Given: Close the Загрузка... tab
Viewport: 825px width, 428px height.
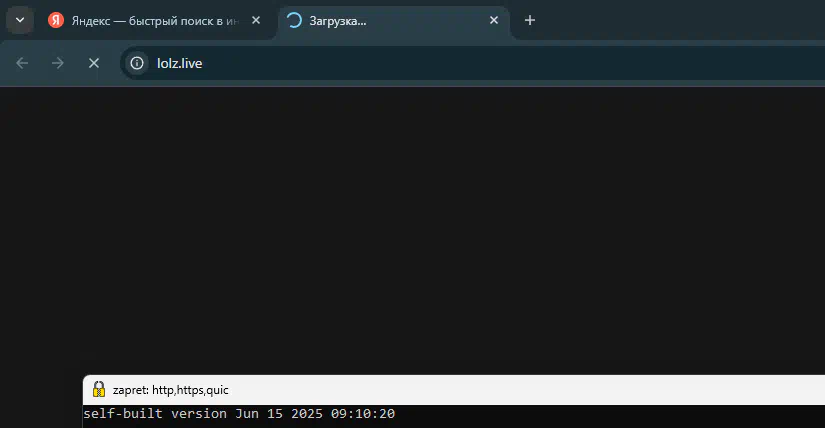Looking at the screenshot, I should click(x=494, y=21).
